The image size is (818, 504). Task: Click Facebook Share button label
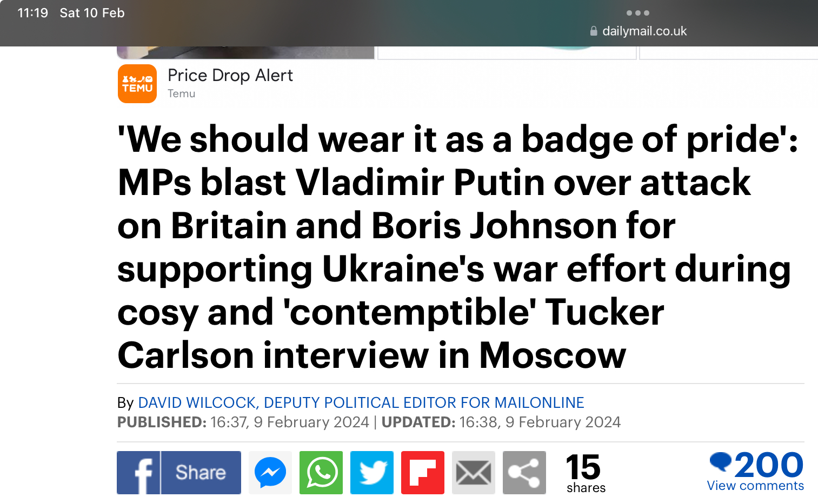[201, 473]
